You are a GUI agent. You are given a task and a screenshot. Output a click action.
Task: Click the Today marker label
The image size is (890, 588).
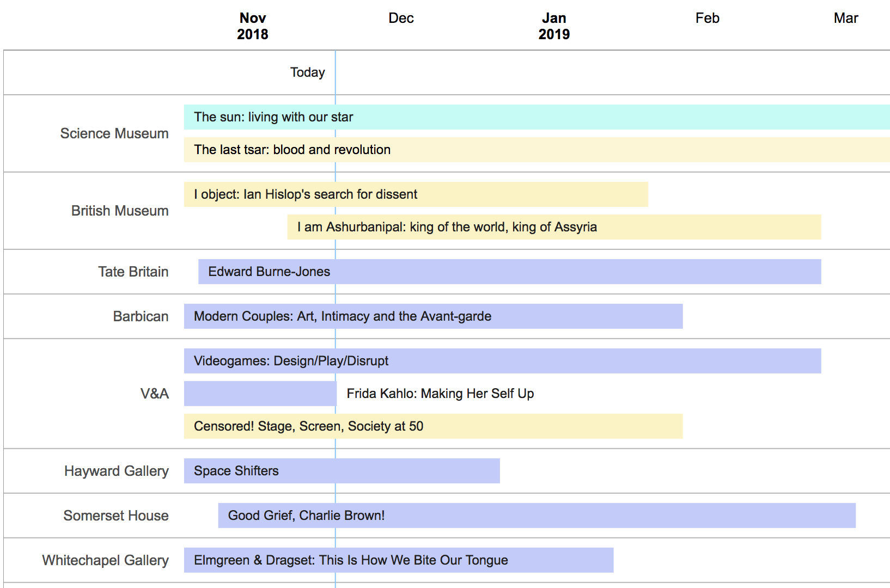[307, 72]
